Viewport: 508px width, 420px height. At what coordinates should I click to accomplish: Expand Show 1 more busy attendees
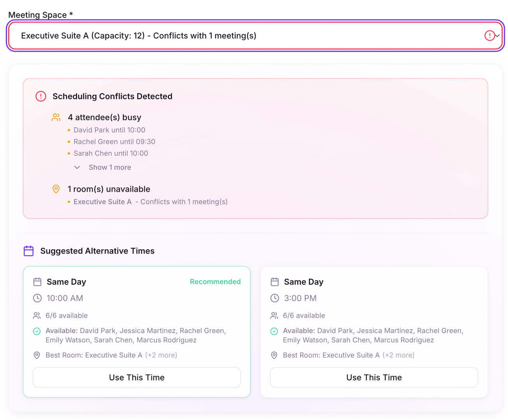110,167
